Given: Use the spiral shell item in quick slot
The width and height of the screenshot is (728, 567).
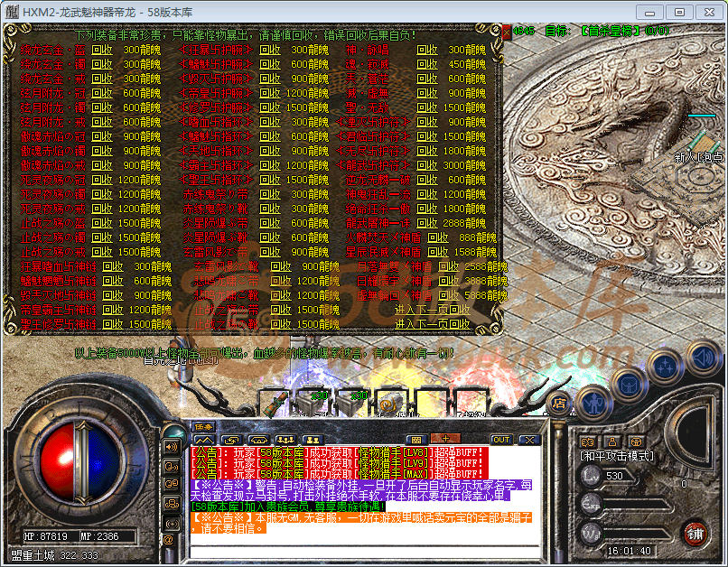Looking at the screenshot, I should pyautogui.click(x=390, y=403).
